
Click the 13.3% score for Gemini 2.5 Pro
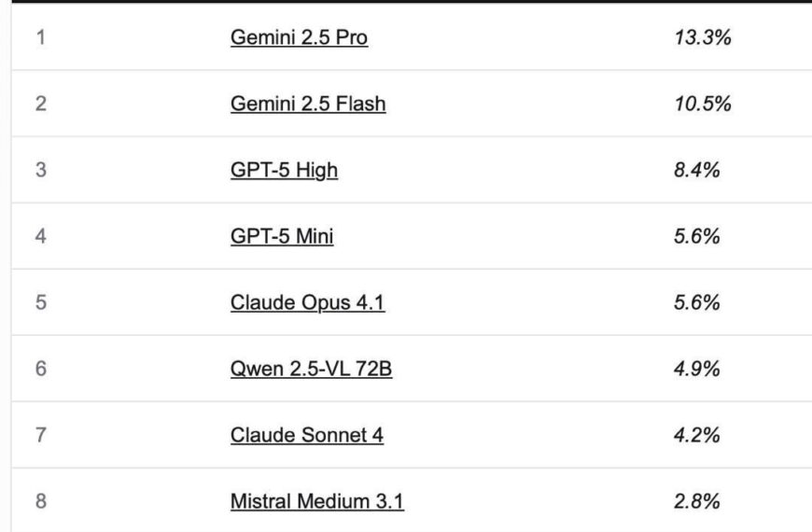pyautogui.click(x=702, y=38)
